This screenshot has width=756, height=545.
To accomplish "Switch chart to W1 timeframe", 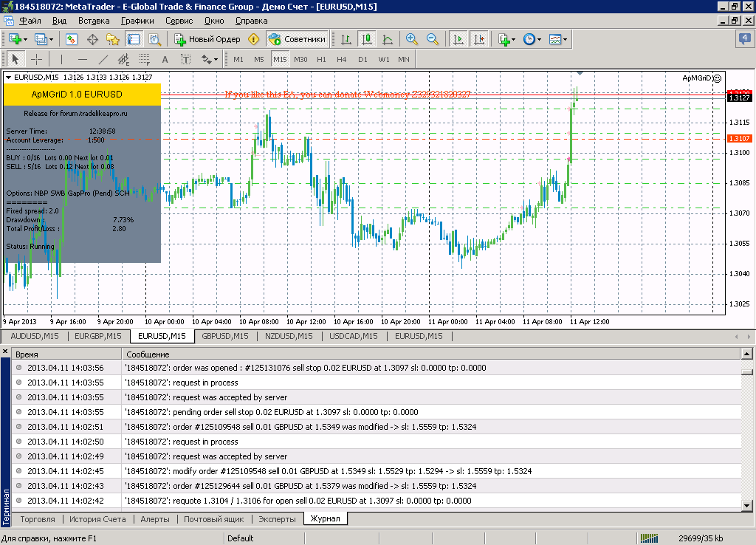I will [x=384, y=59].
